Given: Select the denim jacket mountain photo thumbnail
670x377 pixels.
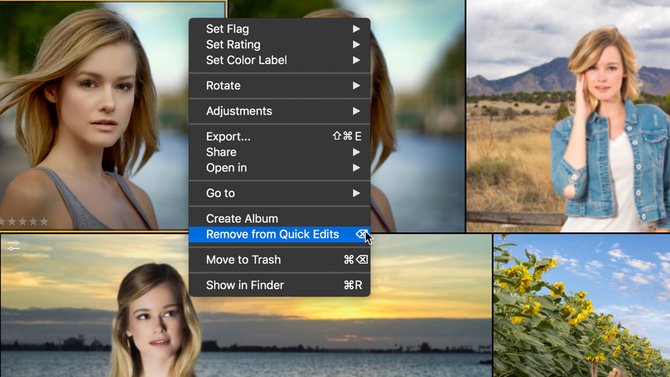Looking at the screenshot, I should point(568,115).
